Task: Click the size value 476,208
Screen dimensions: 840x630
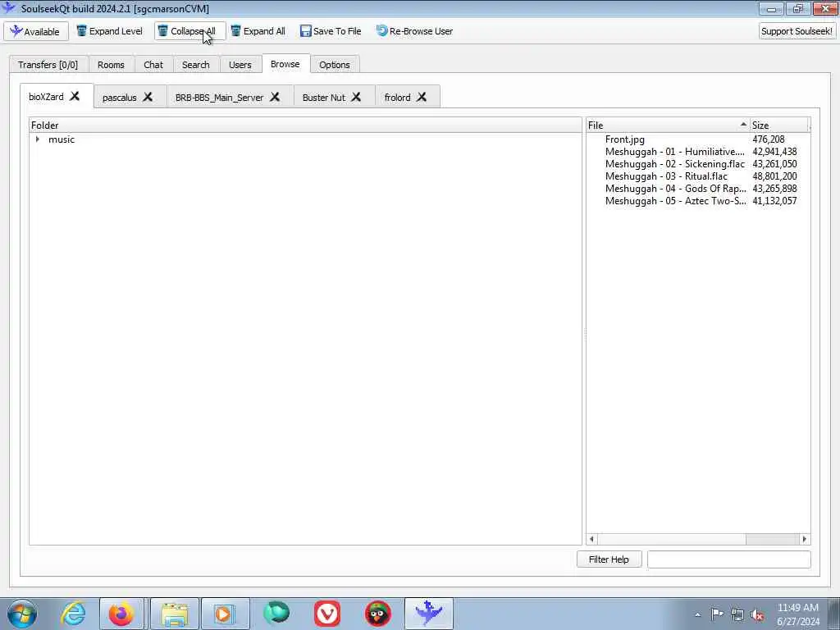Action: (x=768, y=139)
